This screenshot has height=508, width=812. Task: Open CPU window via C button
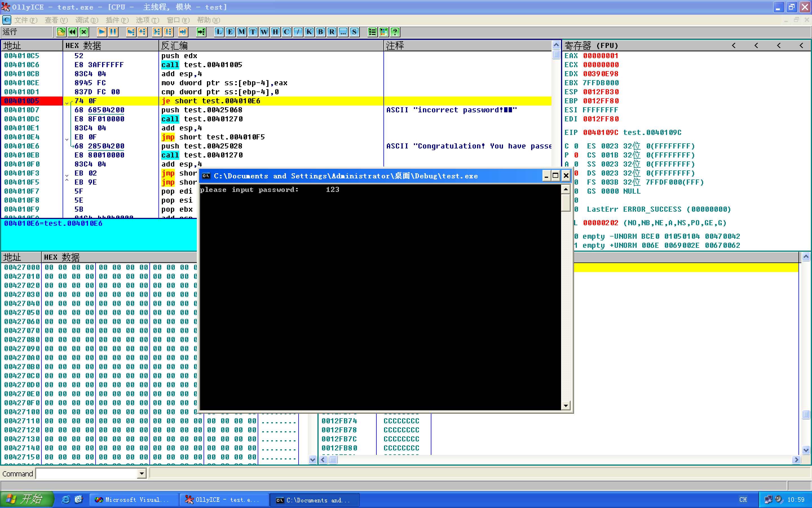click(x=286, y=32)
